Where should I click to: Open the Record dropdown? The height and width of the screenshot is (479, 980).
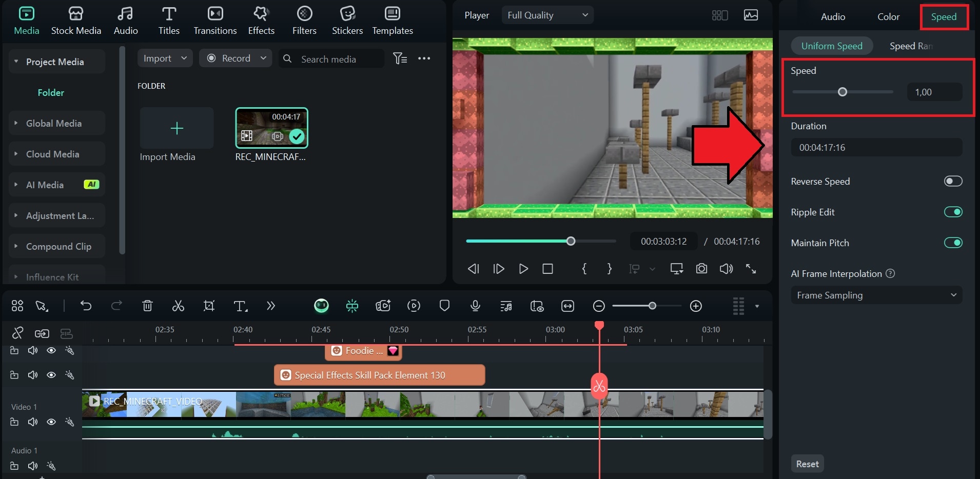(236, 58)
